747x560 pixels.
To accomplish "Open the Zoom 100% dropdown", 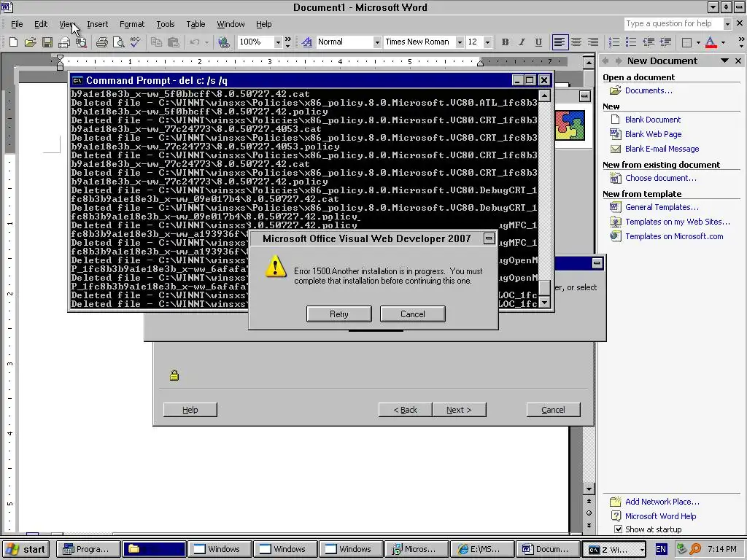I will click(x=278, y=42).
